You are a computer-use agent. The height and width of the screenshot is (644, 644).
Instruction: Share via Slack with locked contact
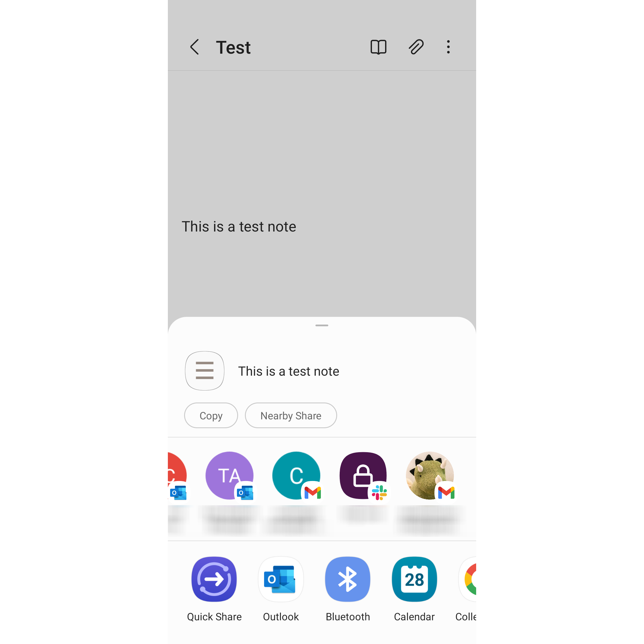tap(362, 475)
